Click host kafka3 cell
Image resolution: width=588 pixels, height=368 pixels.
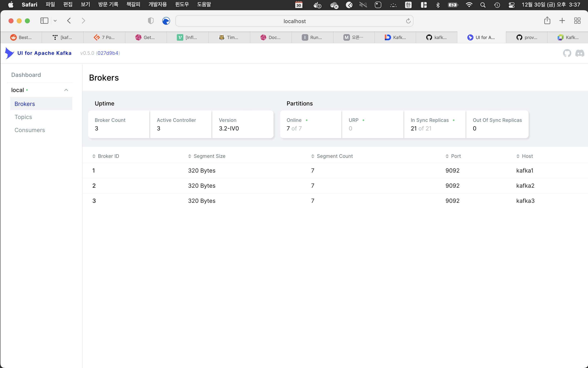(525, 201)
